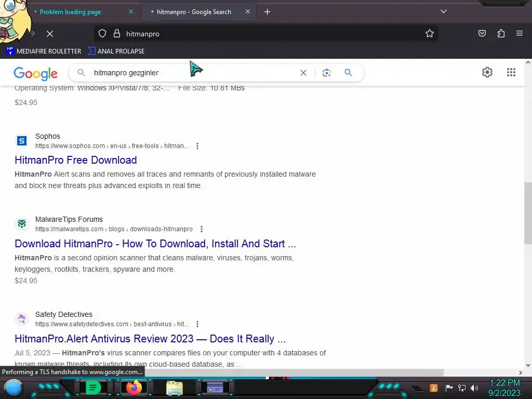The height and width of the screenshot is (399, 532).
Task: Click the malwaretips.com breadcrumb URL
Action: 114,229
